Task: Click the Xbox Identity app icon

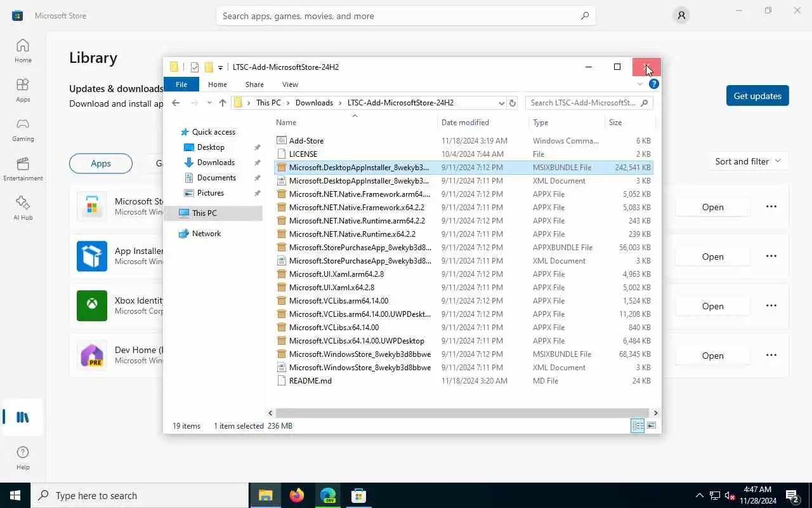Action: pos(92,305)
